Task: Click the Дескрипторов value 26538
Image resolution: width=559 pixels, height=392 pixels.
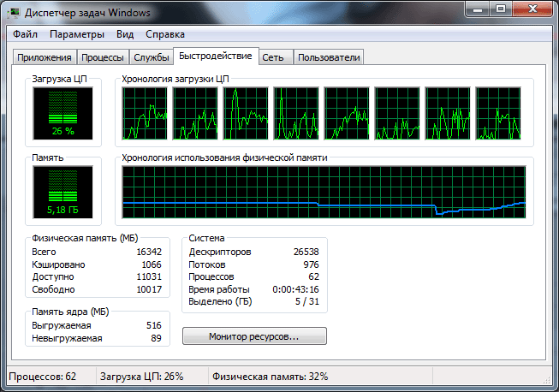Action: [x=306, y=252]
